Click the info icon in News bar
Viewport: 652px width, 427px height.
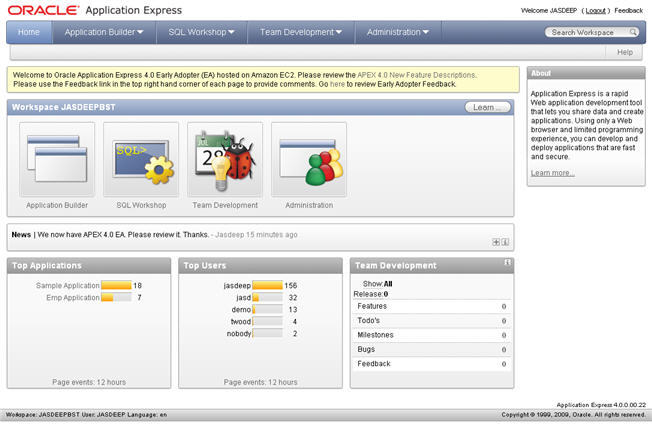click(505, 242)
